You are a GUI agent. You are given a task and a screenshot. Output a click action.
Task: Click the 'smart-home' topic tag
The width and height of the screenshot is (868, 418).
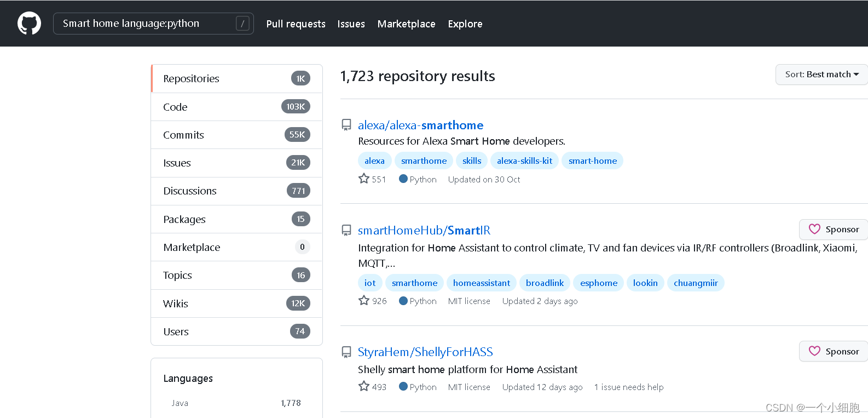click(x=592, y=161)
